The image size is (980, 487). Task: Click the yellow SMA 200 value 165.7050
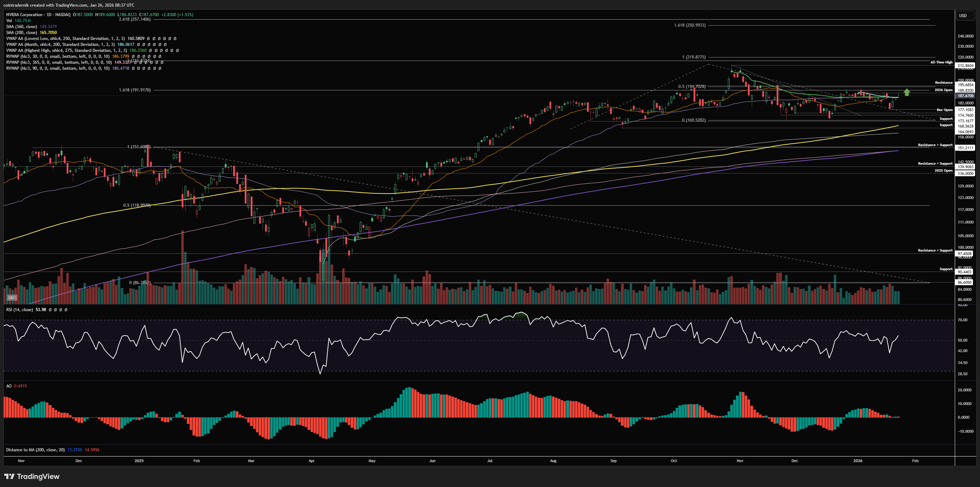[x=48, y=32]
